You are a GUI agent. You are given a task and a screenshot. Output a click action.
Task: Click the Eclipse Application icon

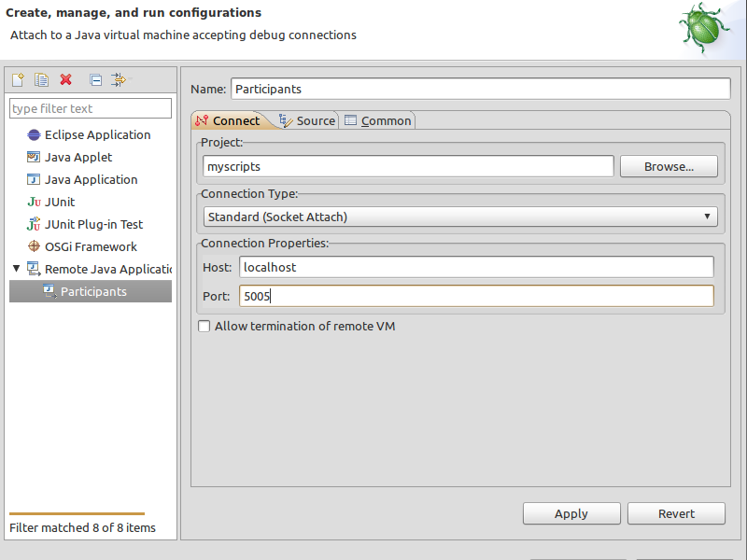34,135
